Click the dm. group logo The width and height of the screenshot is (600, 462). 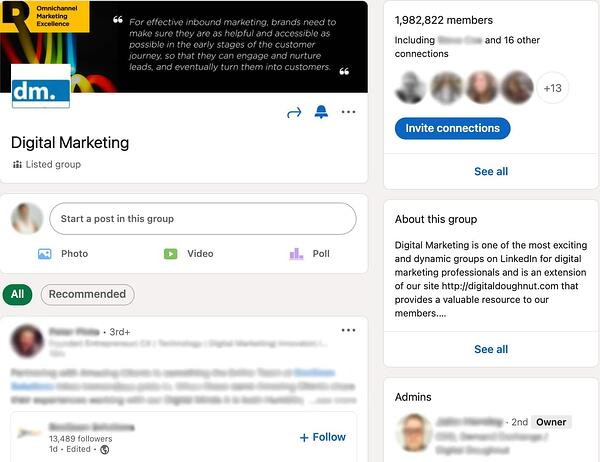(41, 88)
